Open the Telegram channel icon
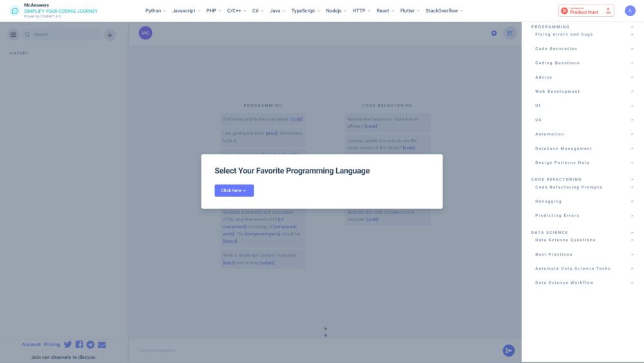Image resolution: width=644 pixels, height=363 pixels. pos(90,344)
